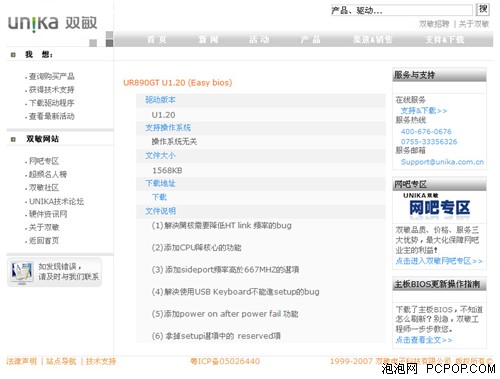Click the square icon beside 我想
Viewport: 500px width, 379px height.
coord(13,55)
